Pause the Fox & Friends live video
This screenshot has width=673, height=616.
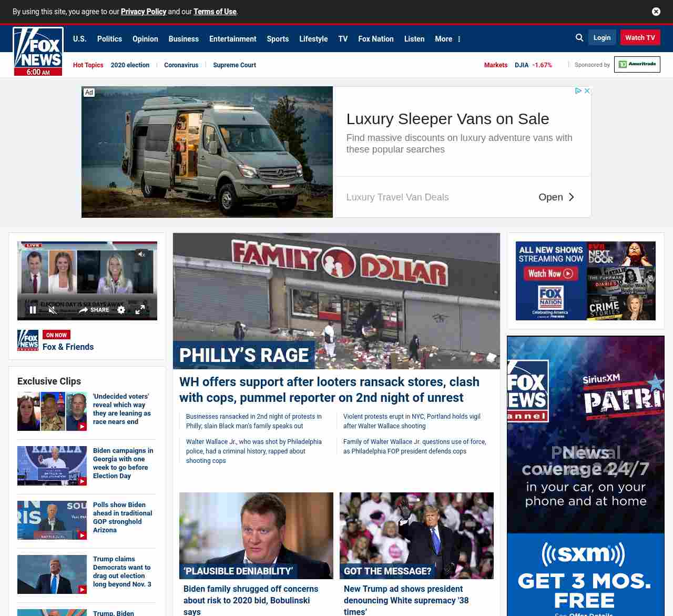(33, 310)
